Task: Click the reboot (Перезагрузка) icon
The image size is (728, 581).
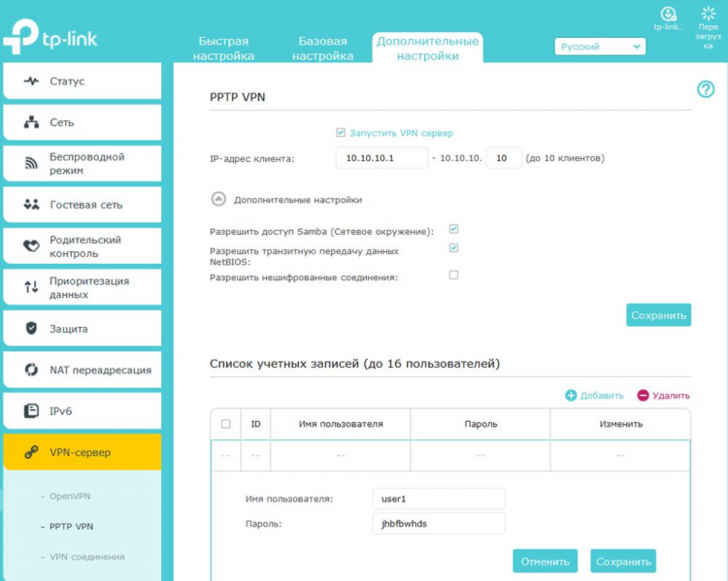Action: click(709, 13)
